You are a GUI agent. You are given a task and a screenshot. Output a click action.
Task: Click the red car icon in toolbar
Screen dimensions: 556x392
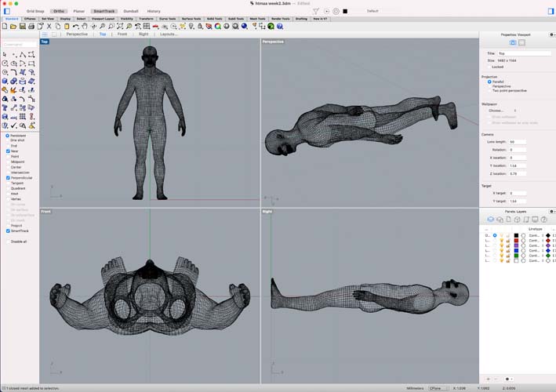click(155, 26)
